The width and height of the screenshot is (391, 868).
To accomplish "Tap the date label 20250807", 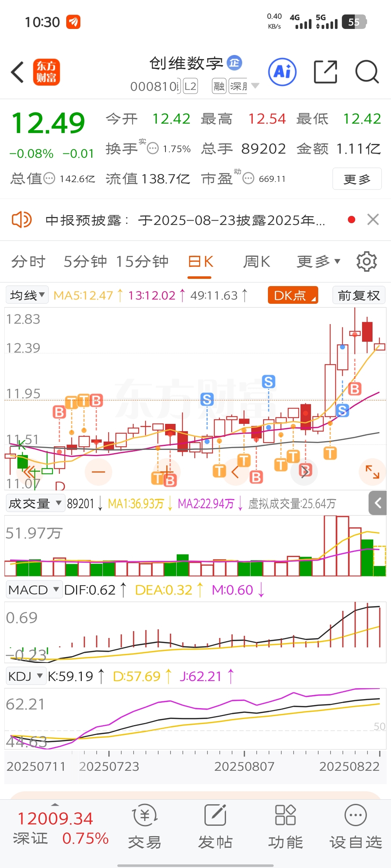I will (x=244, y=766).
